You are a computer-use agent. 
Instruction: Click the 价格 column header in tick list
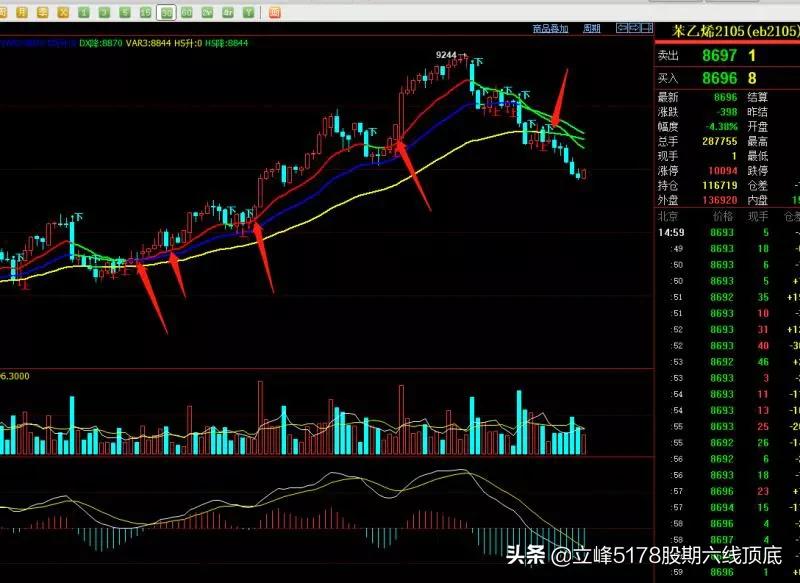722,217
